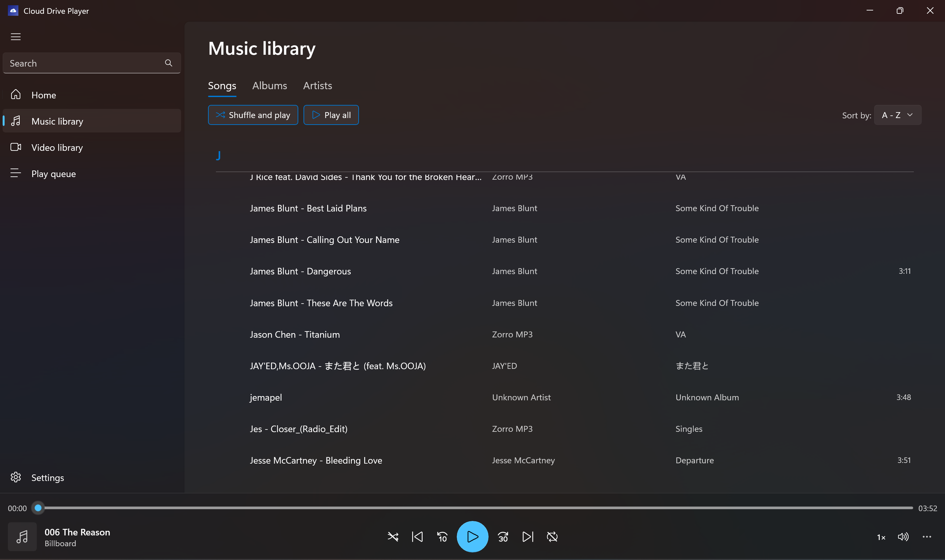Open the Video library section
Viewport: 945px width, 560px height.
(57, 147)
